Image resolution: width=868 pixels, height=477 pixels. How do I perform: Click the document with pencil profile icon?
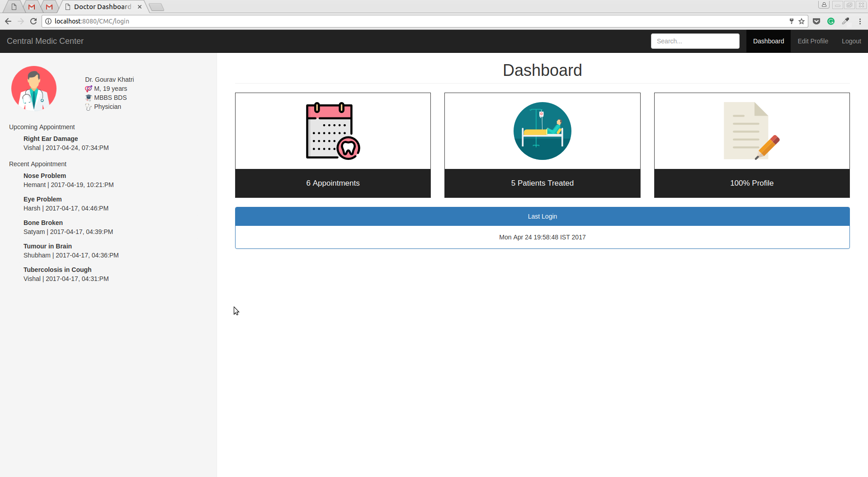pos(751,131)
